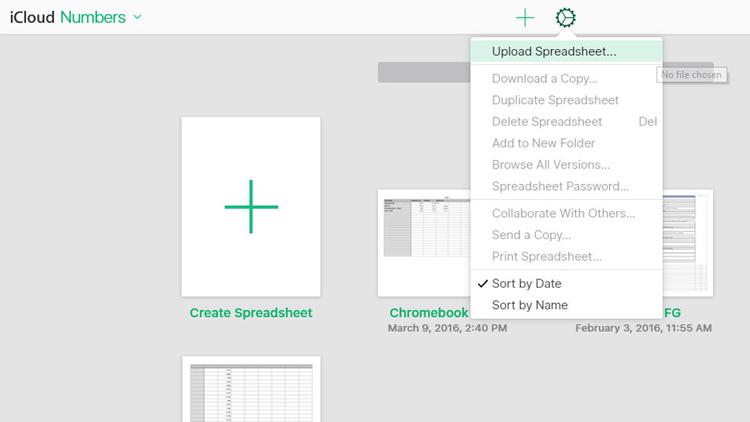This screenshot has width=750, height=422.
Task: Click the Create Spreadsheet label link
Action: click(x=251, y=313)
